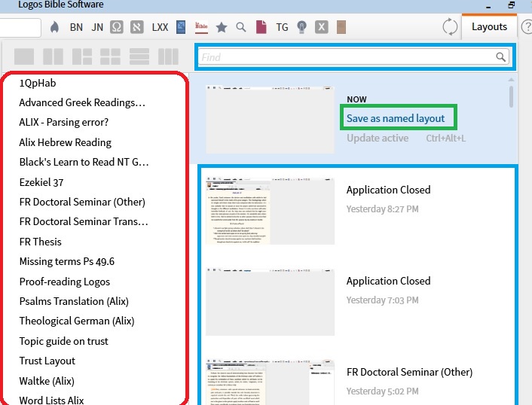Choose the four-pane grid layout icon
The height and width of the screenshot is (405, 532).
tap(110, 56)
